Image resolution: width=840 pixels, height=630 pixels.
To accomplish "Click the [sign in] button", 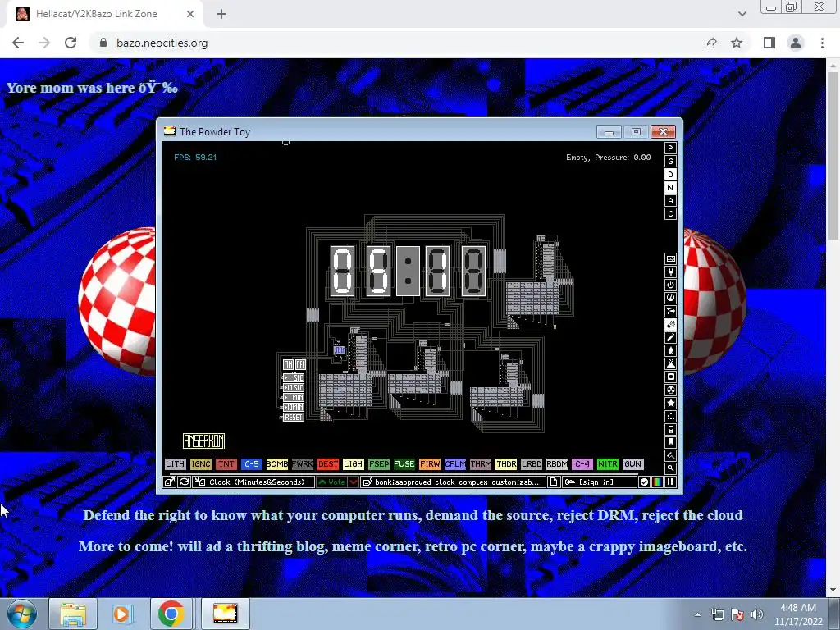I will (600, 482).
